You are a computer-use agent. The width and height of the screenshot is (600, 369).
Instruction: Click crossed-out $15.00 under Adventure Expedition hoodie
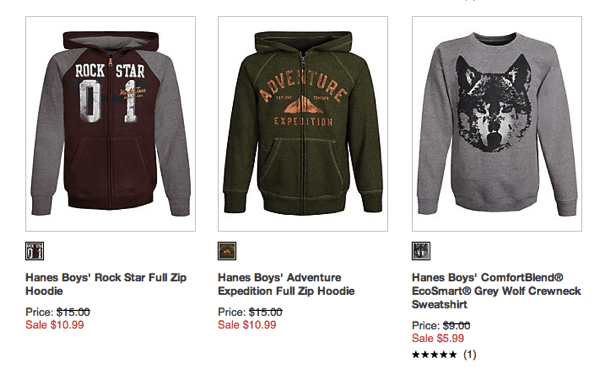pos(266,312)
